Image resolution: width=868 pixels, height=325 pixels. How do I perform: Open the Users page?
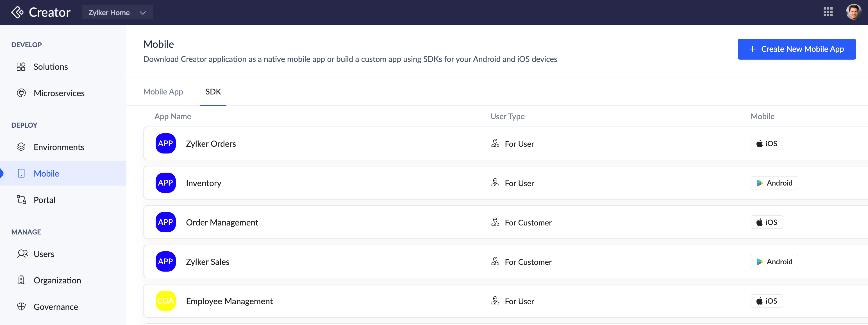[44, 254]
